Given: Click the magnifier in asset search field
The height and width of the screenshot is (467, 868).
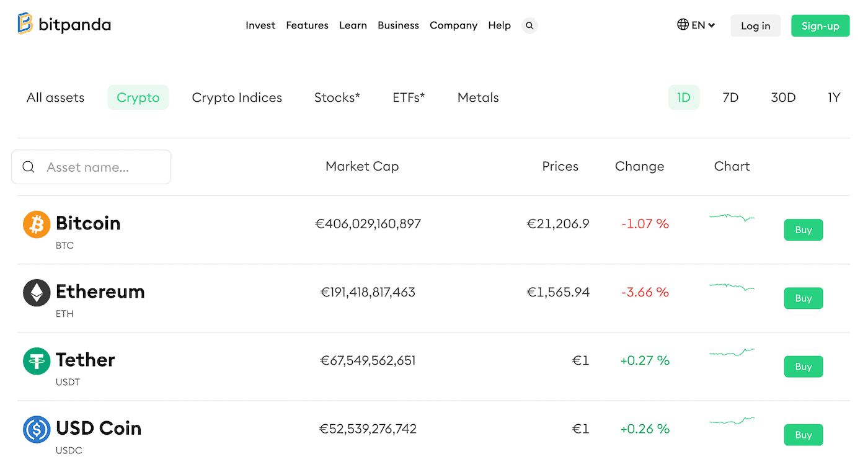Looking at the screenshot, I should click(x=29, y=167).
